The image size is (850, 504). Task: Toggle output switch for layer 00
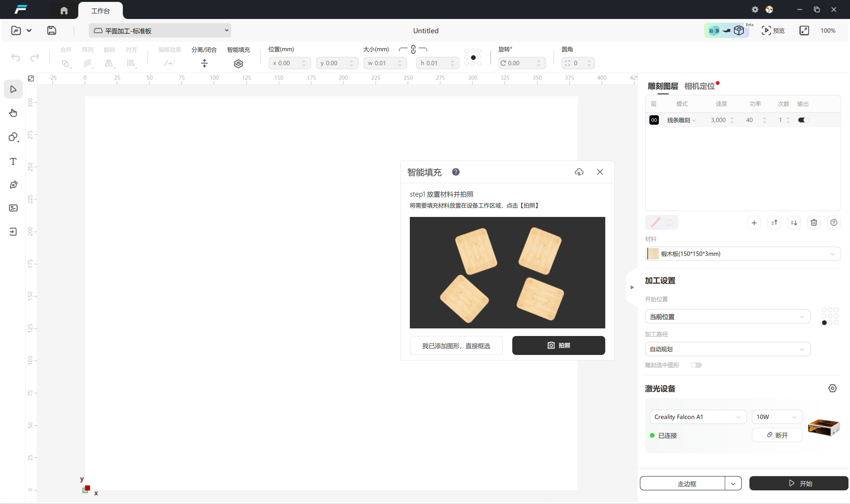coord(803,120)
